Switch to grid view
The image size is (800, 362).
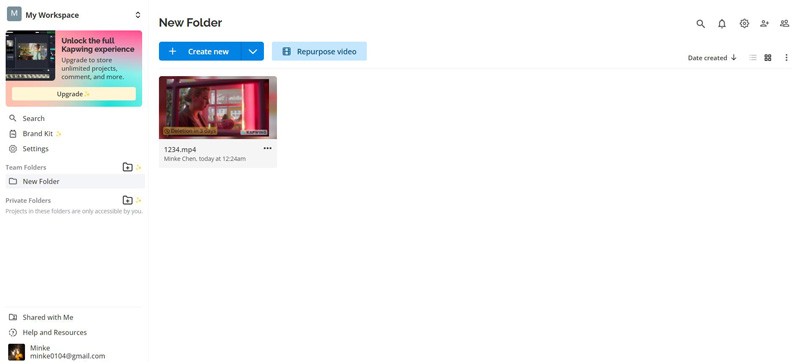point(767,58)
